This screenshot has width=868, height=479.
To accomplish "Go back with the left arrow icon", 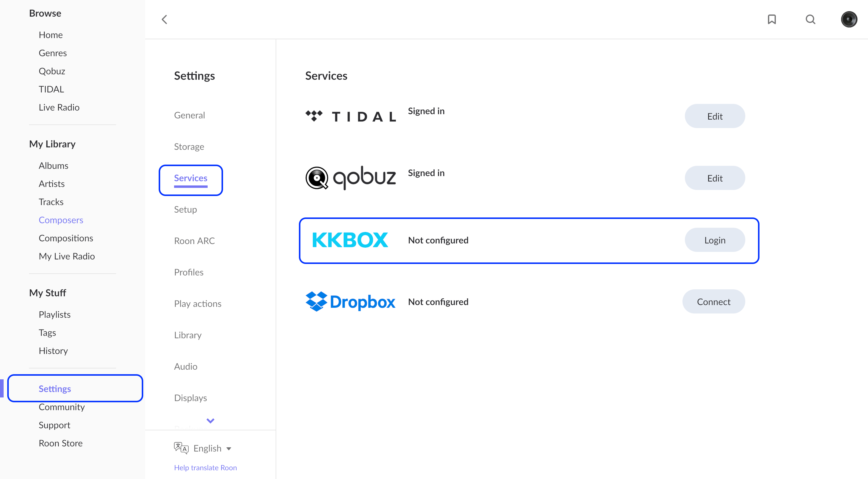I will tap(164, 20).
